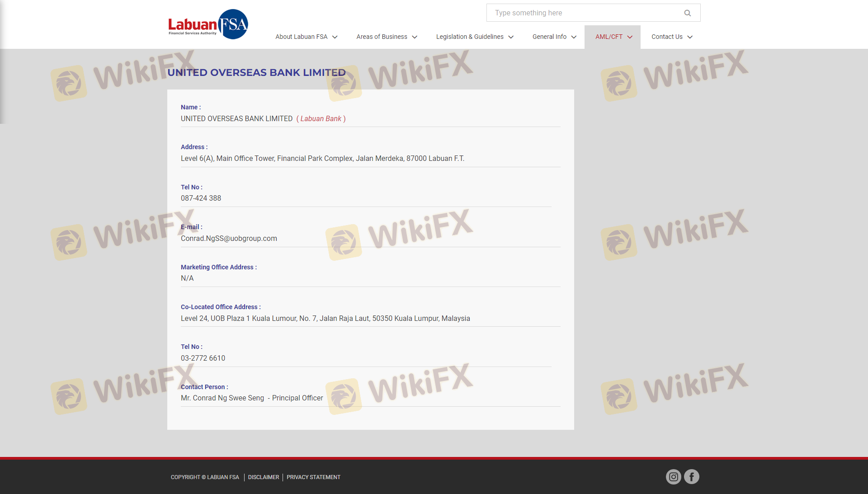The image size is (868, 494).
Task: Expand the AML/CFT chevron
Action: [630, 37]
